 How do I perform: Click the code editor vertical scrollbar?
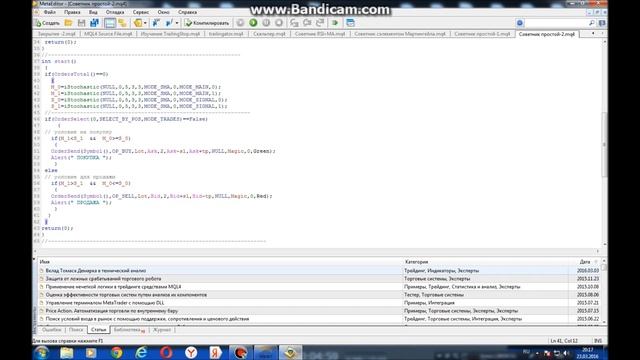604,143
